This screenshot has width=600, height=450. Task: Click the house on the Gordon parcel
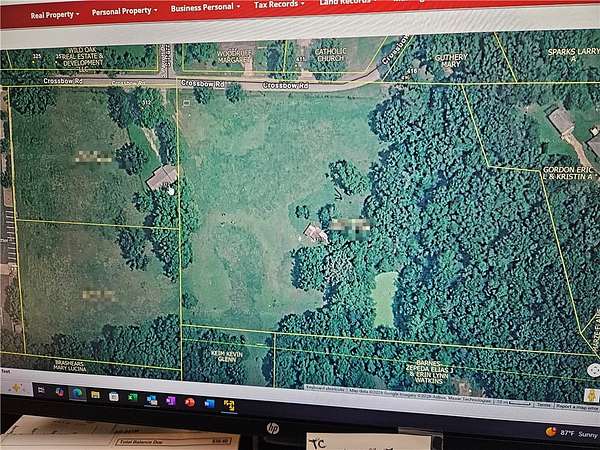[561, 121]
